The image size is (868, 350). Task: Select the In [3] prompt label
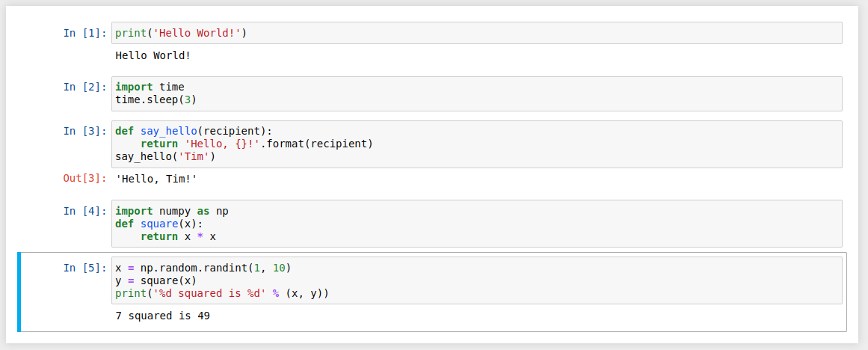(x=84, y=131)
